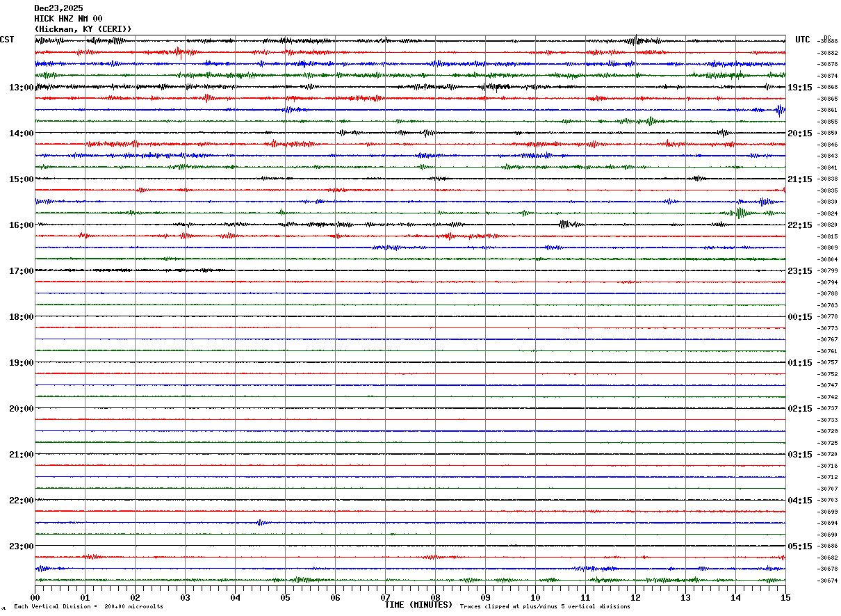Image resolution: width=841 pixels, height=616 pixels.
Task: Click the 'Each Vertical Division = 200.00 microvolts' note
Action: [88, 607]
